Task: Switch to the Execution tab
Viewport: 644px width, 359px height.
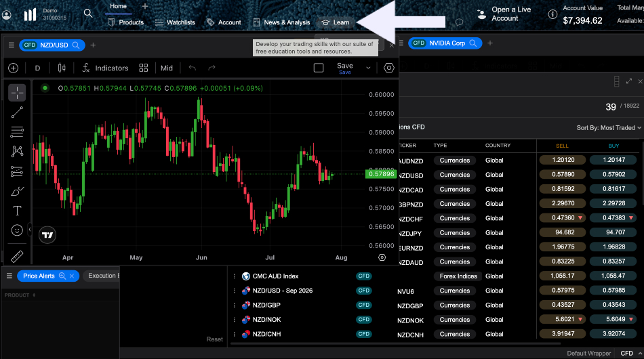Action: (102, 276)
